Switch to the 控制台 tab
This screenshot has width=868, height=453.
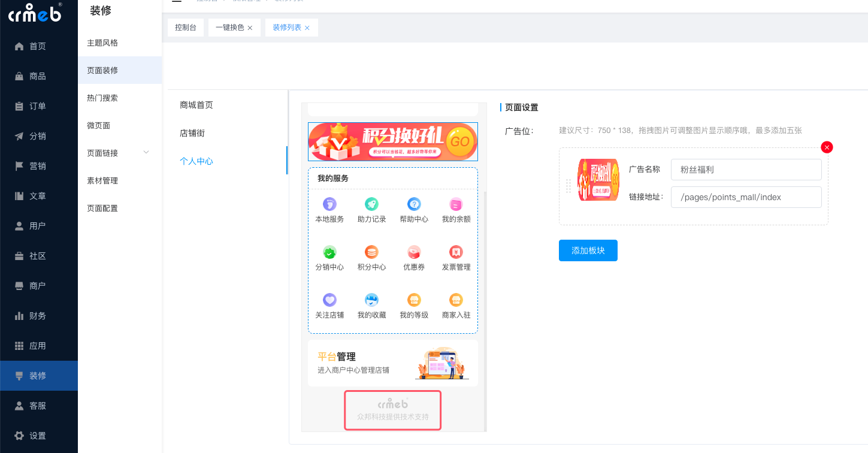186,28
